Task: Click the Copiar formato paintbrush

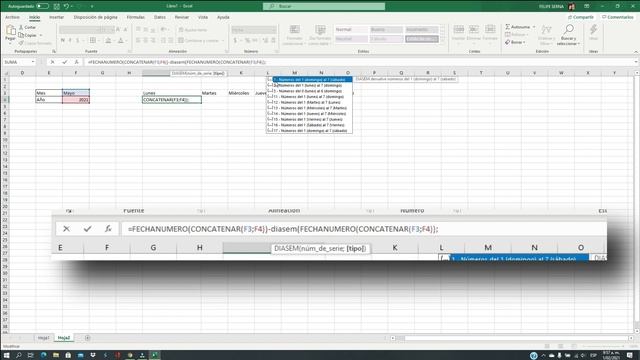Action: click(35, 43)
